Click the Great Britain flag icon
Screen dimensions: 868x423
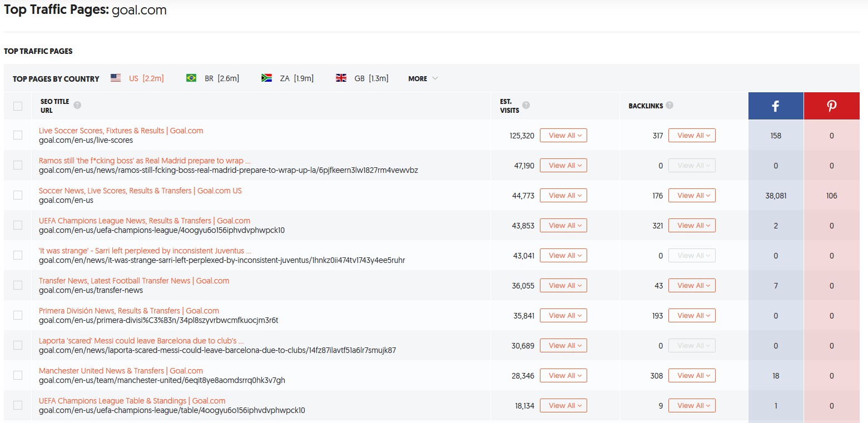[x=341, y=78]
